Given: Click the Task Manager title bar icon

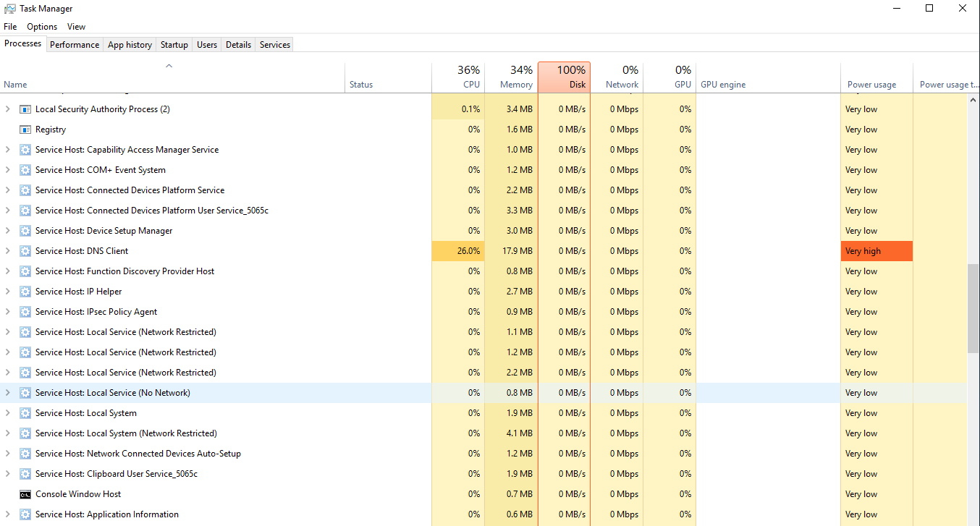Looking at the screenshot, I should click(10, 9).
